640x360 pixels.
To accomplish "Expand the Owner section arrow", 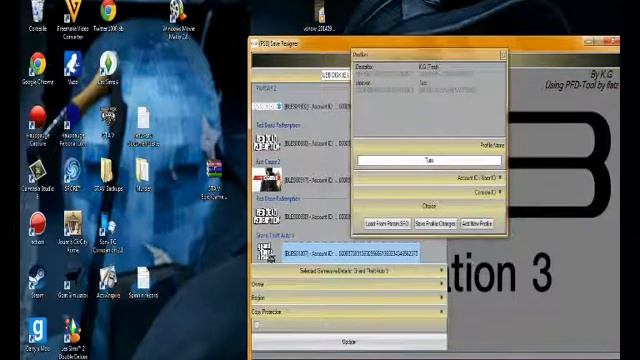I will (441, 284).
